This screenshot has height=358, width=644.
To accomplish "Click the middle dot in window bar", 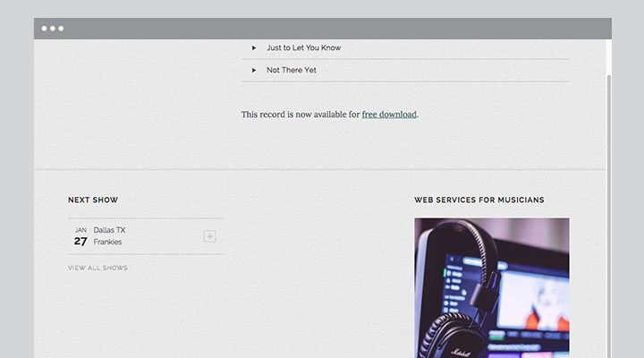I will coord(53,29).
